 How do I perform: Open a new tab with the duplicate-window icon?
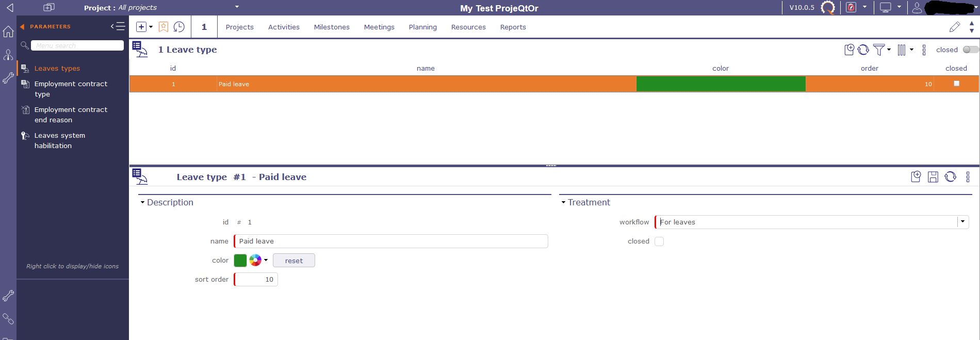point(48,7)
